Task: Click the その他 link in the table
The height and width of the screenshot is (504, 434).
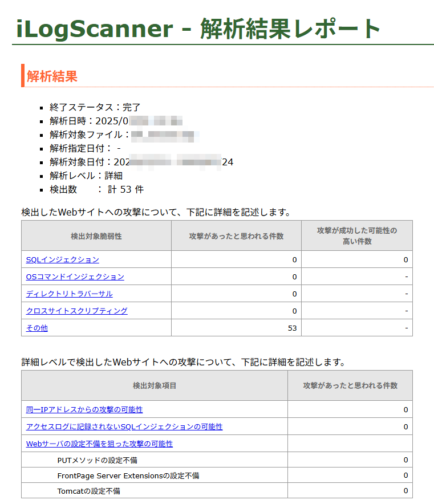Action: (36, 328)
